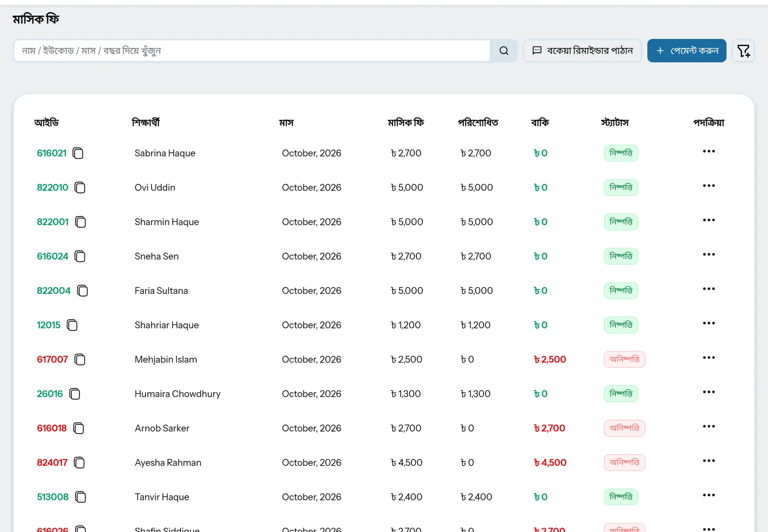The image size is (768, 532).
Task: Open student ID link 822004
Action: tap(54, 291)
